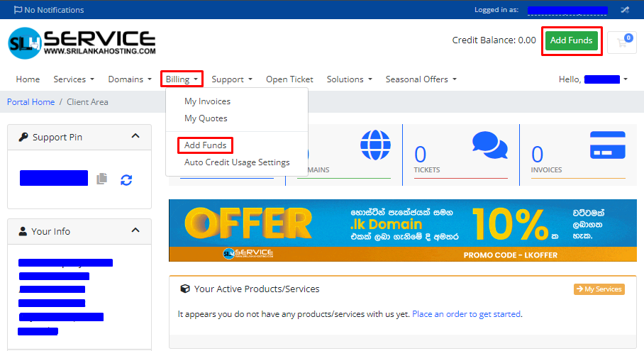The width and height of the screenshot is (644, 351).
Task: Collapse the Your Info panel
Action: click(x=135, y=230)
